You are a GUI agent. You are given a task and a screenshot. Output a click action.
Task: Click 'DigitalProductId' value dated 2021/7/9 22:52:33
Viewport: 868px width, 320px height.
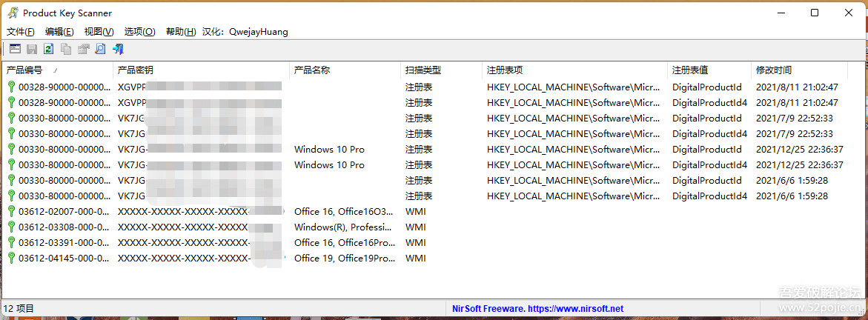pos(707,118)
